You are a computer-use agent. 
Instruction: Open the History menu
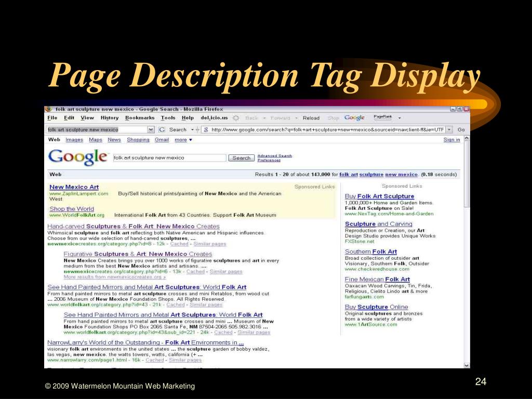click(x=110, y=118)
